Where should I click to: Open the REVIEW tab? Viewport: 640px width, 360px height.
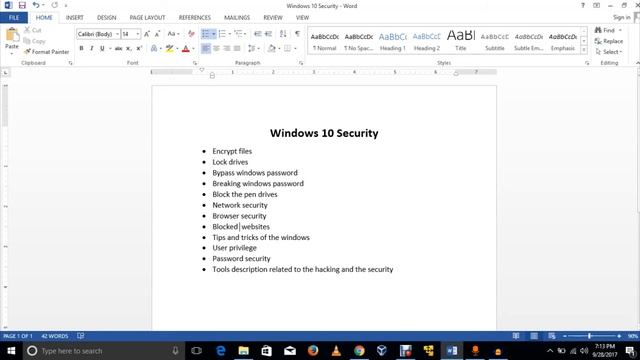(273, 18)
